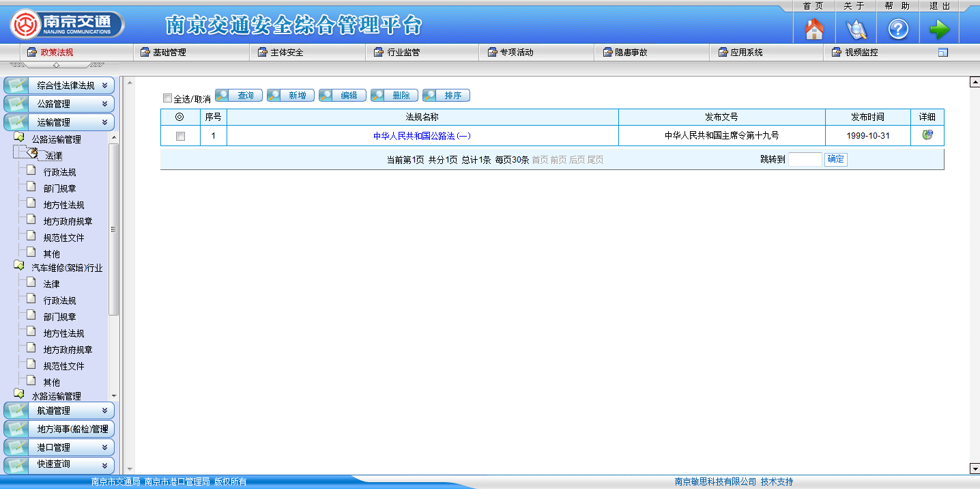Viewport: 980px width, 489px height.
Task: Toggle the 全选/取消 checkbox
Action: (168, 98)
